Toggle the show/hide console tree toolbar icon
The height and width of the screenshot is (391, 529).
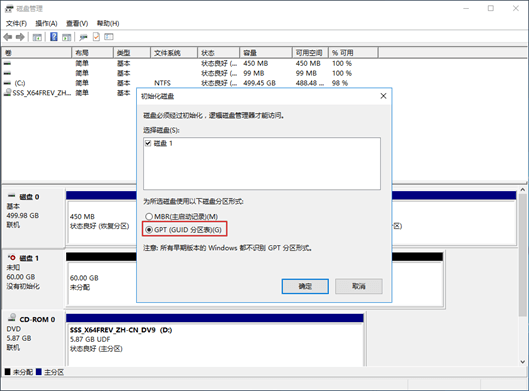(x=37, y=37)
